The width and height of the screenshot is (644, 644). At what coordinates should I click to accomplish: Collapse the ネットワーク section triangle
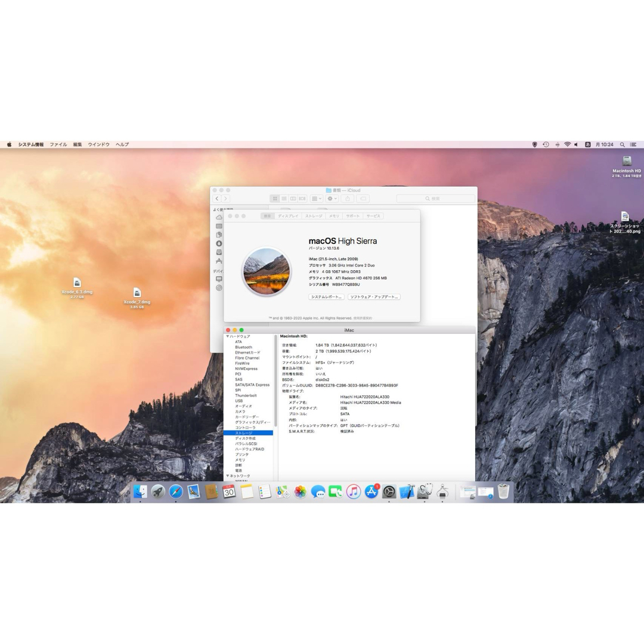point(228,476)
